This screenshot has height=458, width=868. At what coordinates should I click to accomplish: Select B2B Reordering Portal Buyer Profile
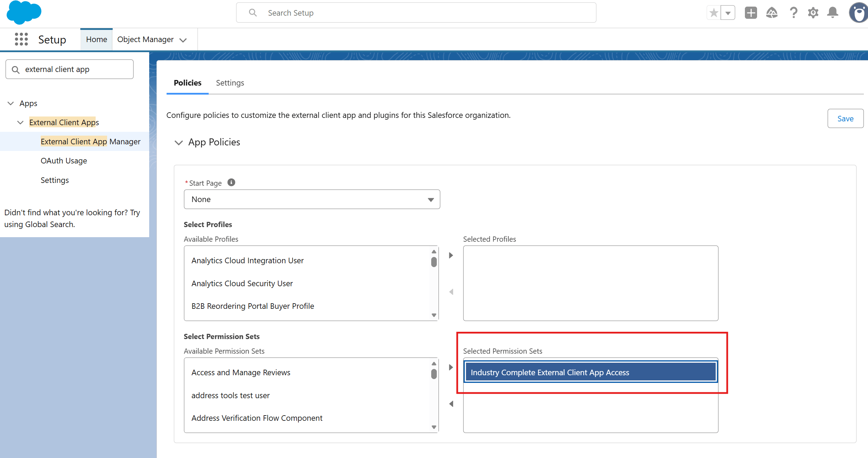click(x=307, y=306)
